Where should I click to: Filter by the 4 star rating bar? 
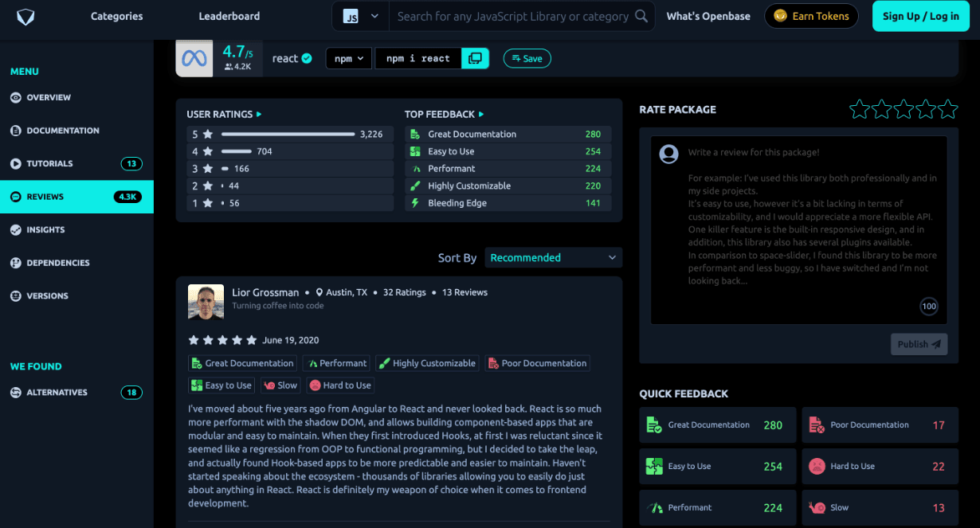[x=290, y=151]
